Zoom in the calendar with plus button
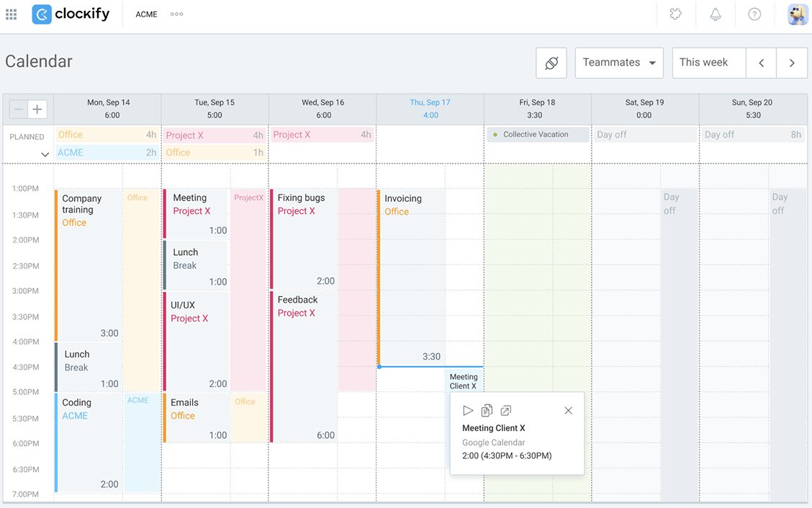 37,110
